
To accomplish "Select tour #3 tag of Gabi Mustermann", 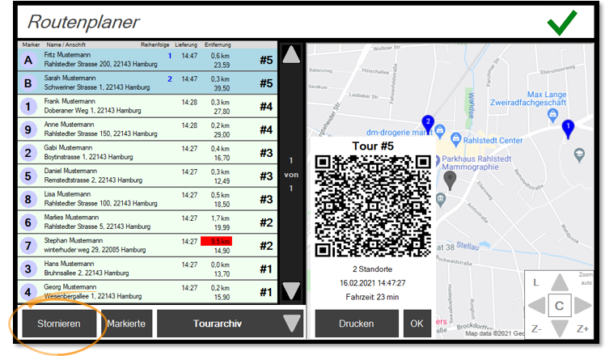I will [x=266, y=153].
